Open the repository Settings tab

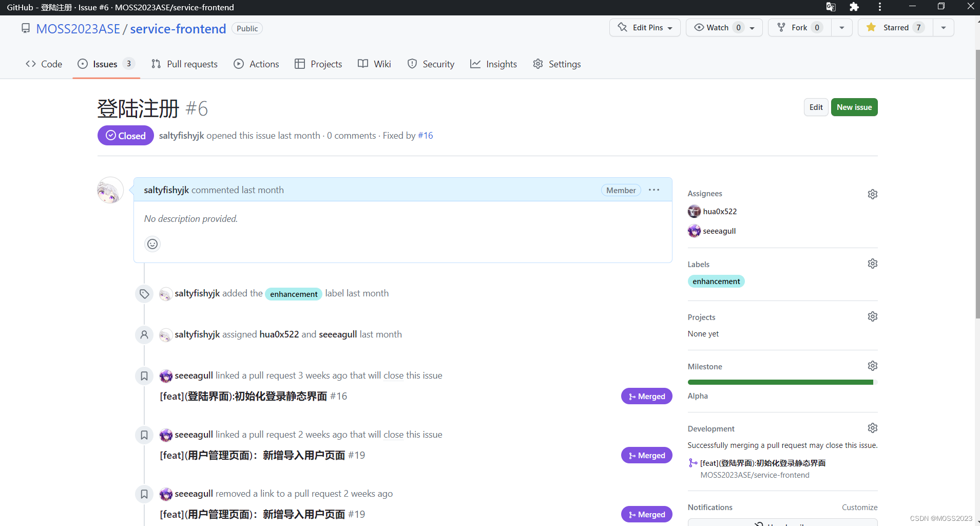(557, 64)
